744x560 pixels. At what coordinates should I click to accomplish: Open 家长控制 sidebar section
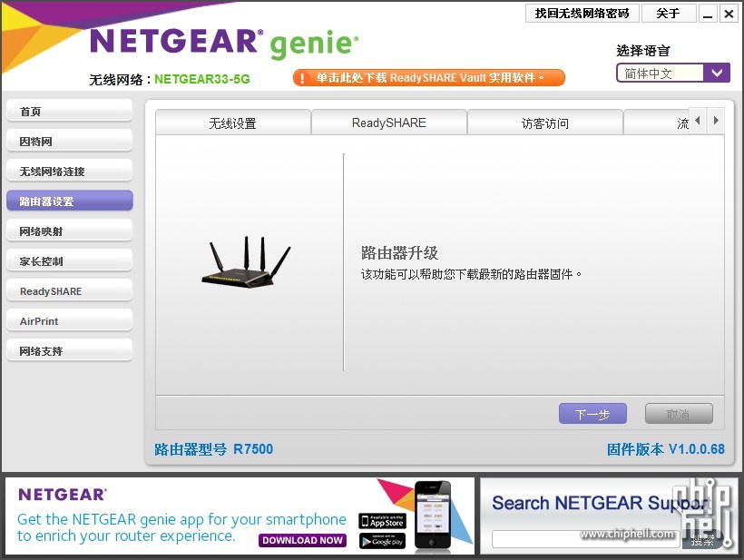click(69, 261)
